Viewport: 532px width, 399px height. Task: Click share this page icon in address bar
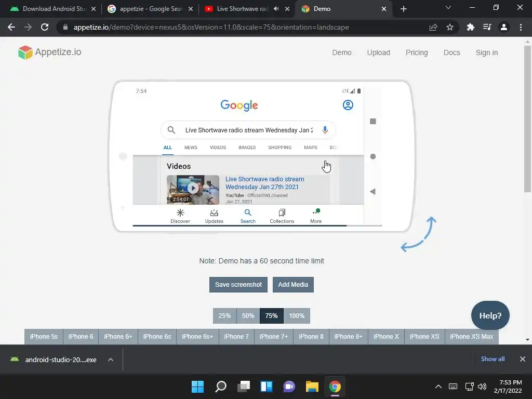click(433, 27)
